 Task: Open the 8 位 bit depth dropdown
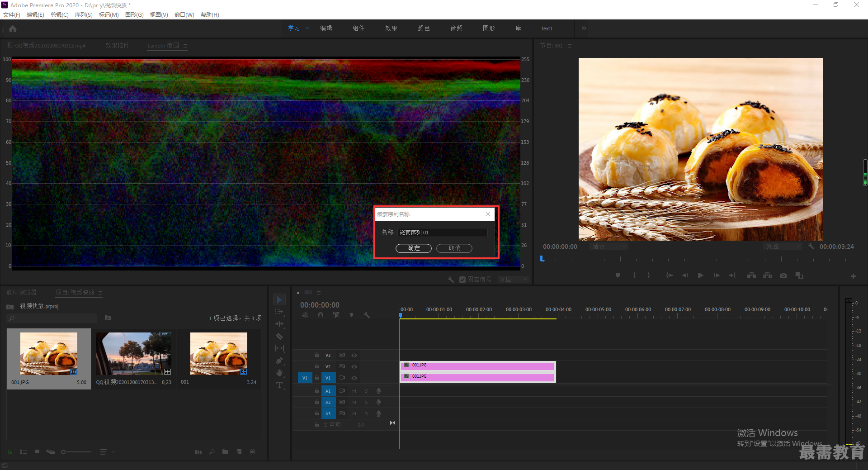pyautogui.click(x=514, y=280)
